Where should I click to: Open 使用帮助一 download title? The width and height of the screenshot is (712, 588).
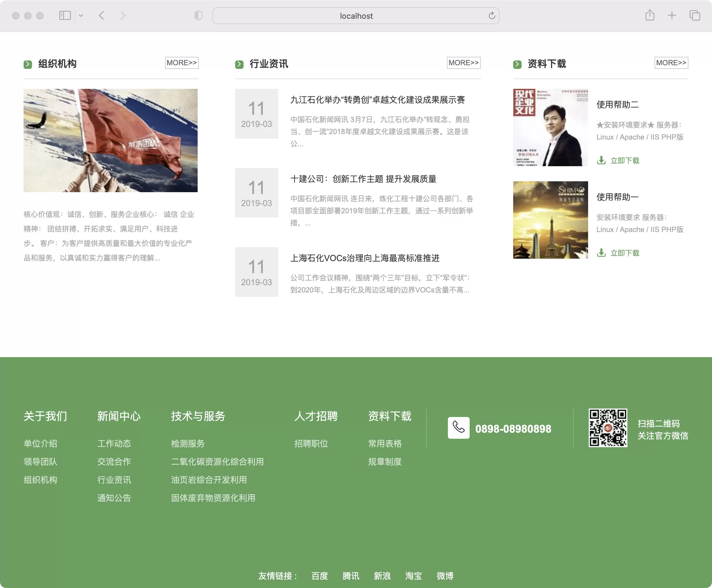[617, 197]
